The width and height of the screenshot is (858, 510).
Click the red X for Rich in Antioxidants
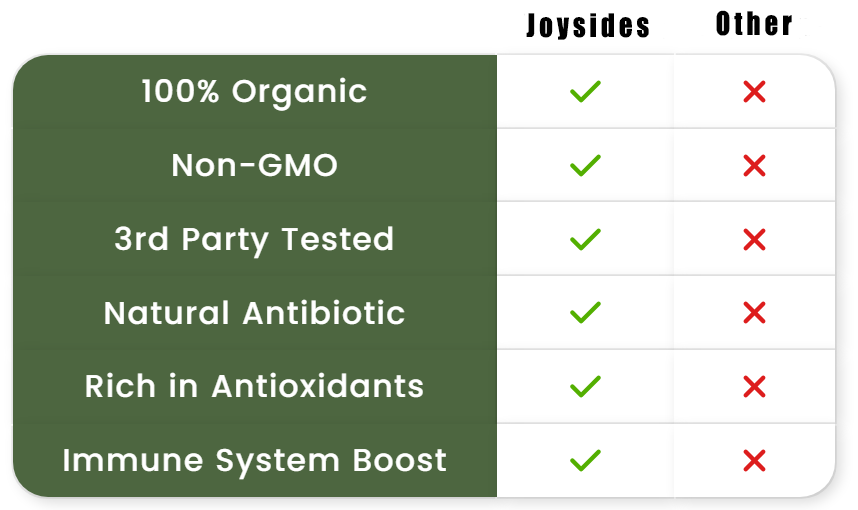tap(754, 386)
